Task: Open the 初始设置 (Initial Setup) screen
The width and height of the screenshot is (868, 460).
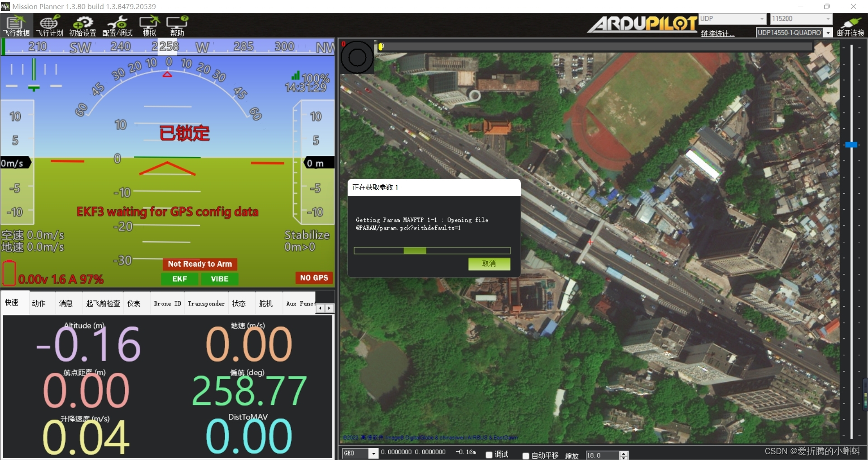Action: [83, 26]
